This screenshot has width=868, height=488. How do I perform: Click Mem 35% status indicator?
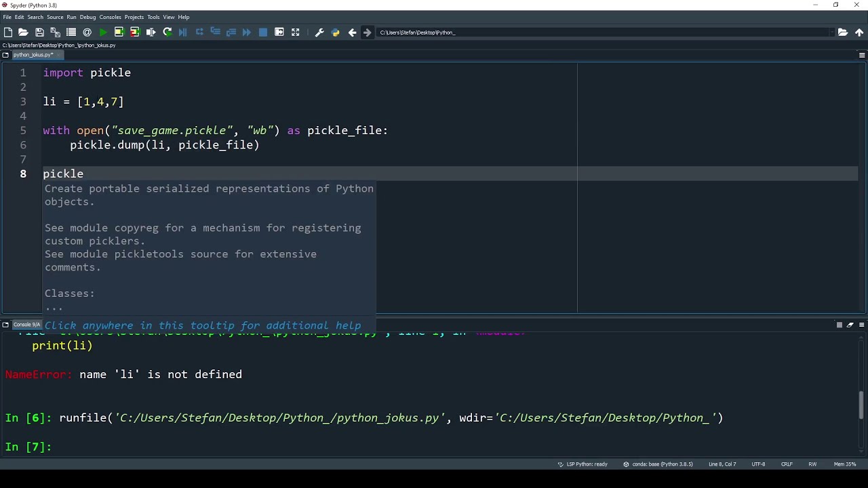coord(845,464)
